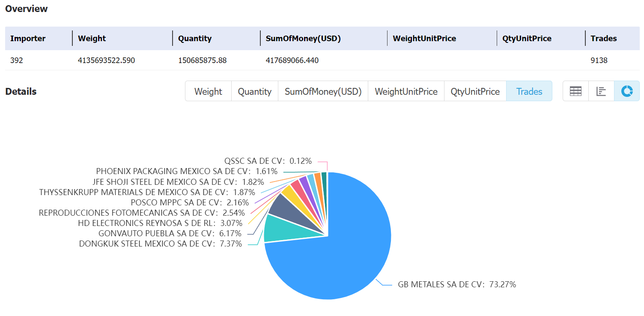Open the Weight details tab
The height and width of the screenshot is (316, 644).
click(208, 91)
